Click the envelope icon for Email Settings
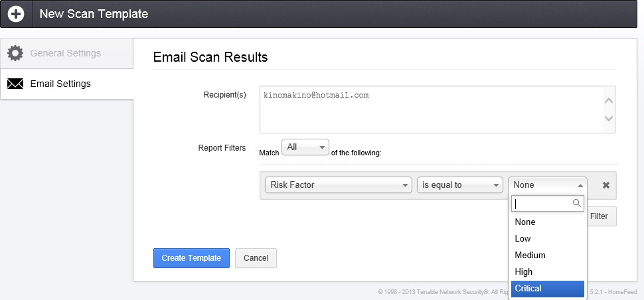 click(x=15, y=84)
